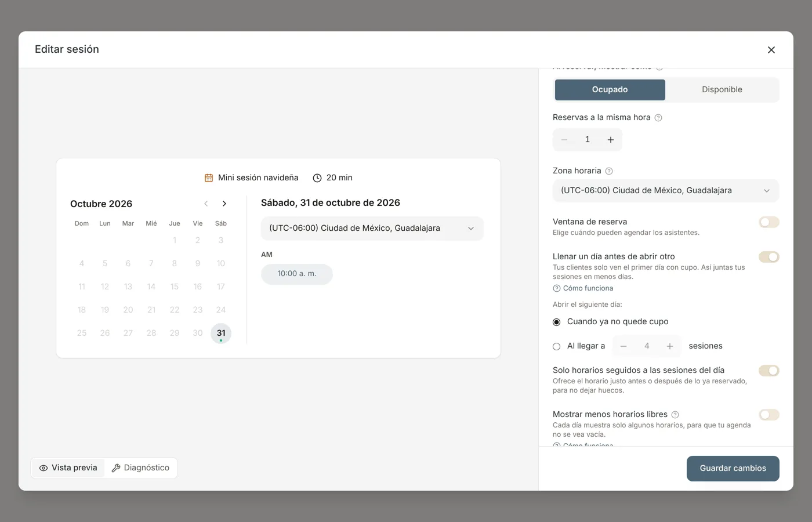Select the Disponible option
812x522 pixels.
click(722, 90)
